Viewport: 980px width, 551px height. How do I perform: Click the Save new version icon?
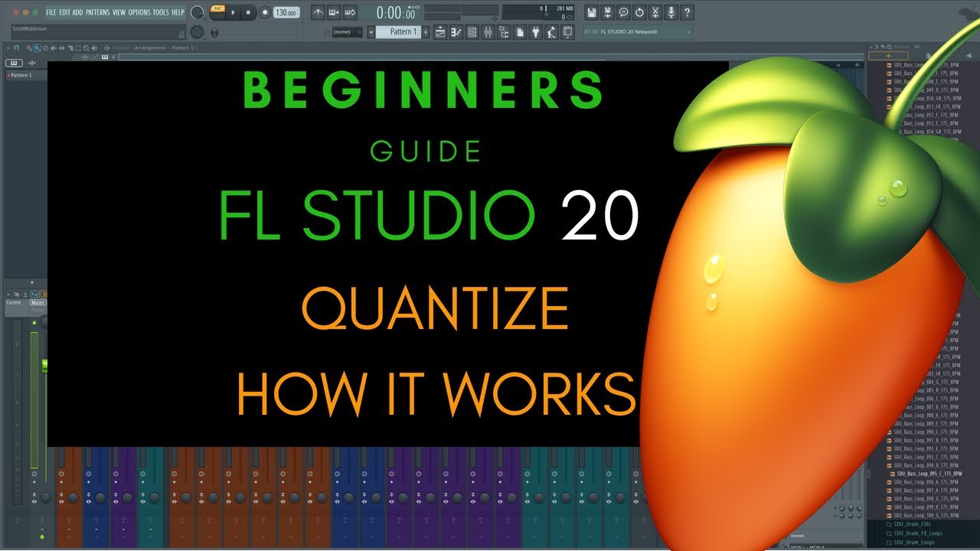[608, 12]
